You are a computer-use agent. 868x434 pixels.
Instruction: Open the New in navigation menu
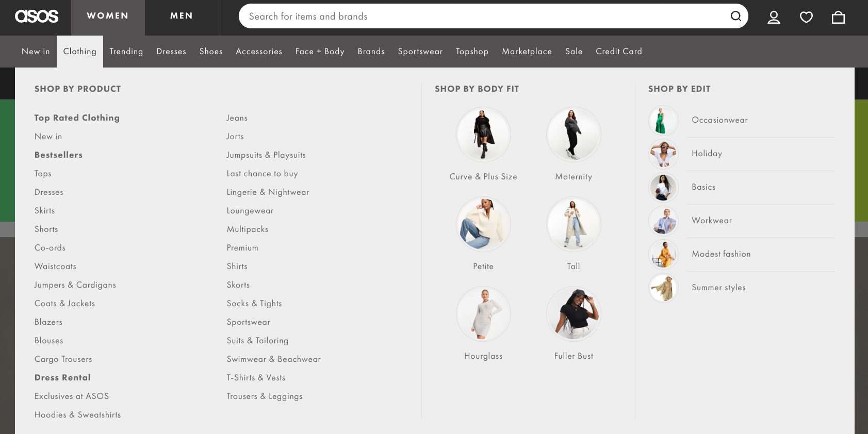pyautogui.click(x=36, y=52)
